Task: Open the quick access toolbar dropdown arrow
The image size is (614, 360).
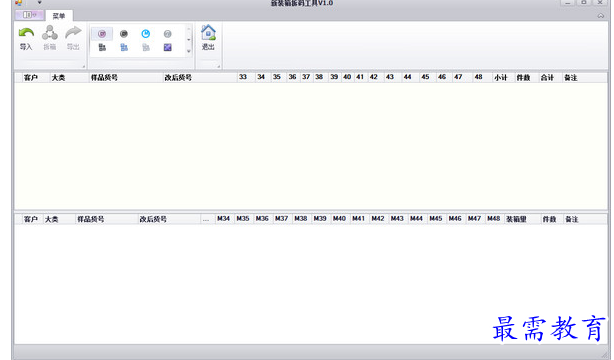Action: click(x=40, y=3)
